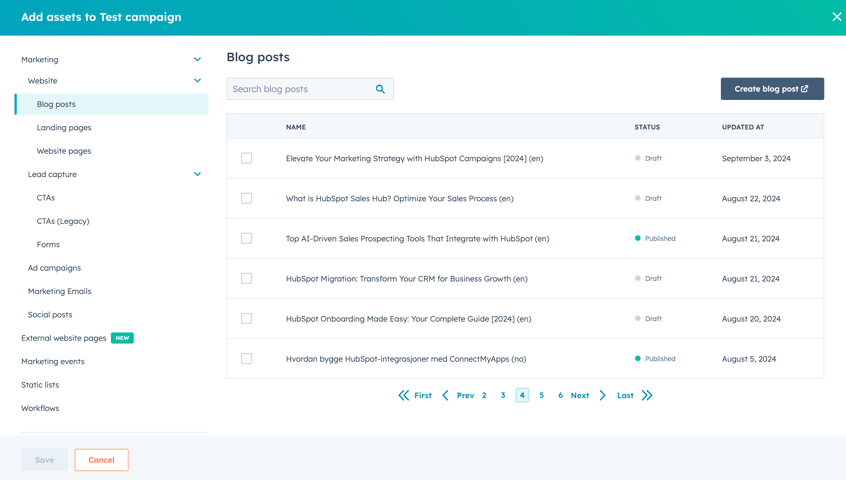This screenshot has width=846, height=480.
Task: Open Workflows in the sidebar
Action: click(40, 408)
